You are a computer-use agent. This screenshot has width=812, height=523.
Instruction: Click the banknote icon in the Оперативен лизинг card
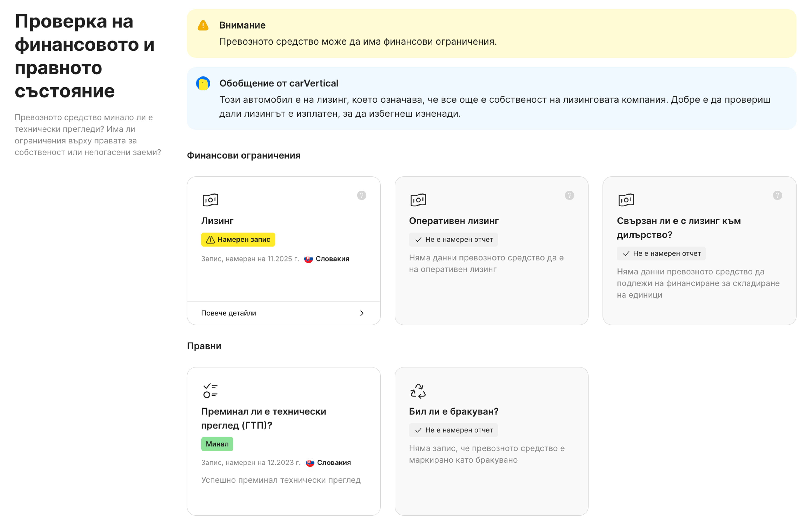point(418,200)
